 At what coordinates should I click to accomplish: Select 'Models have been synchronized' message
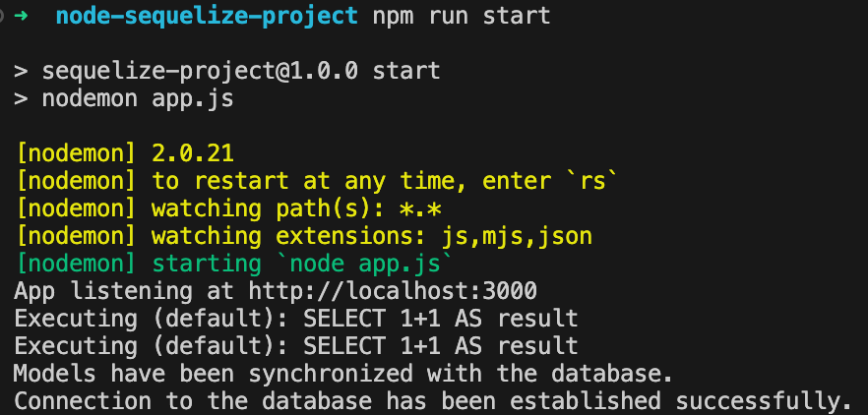(x=343, y=374)
